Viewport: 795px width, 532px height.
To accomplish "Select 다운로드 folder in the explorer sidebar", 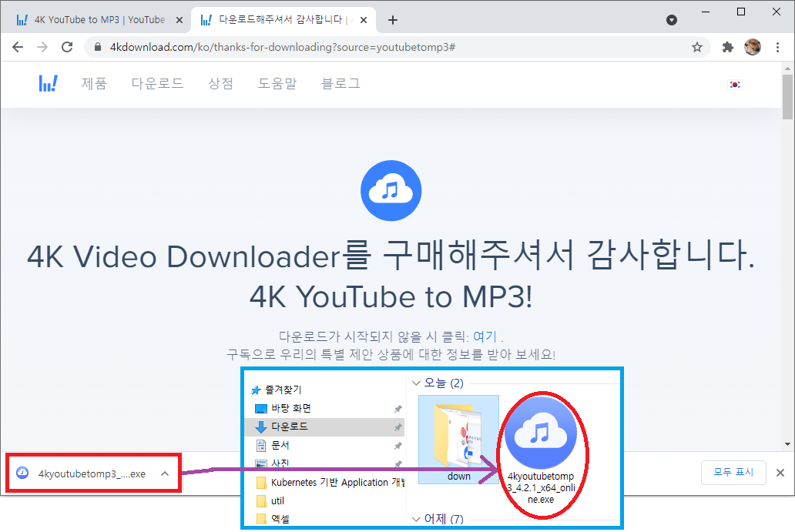I will pos(325,427).
